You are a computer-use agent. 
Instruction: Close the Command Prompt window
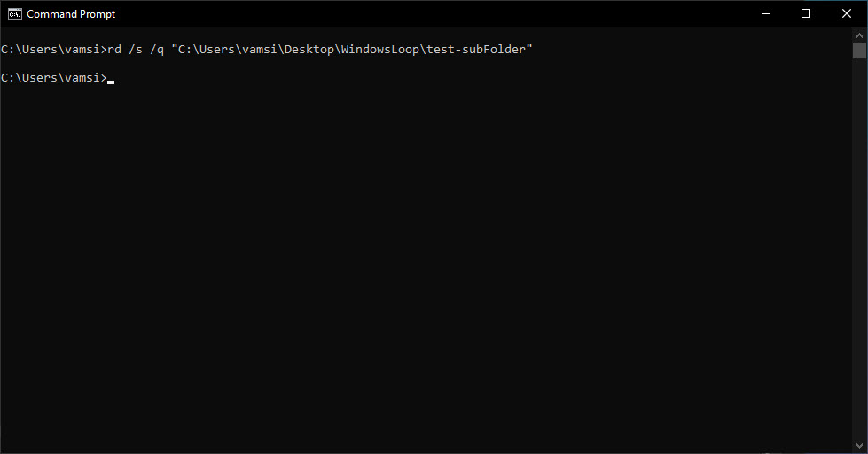tap(847, 14)
